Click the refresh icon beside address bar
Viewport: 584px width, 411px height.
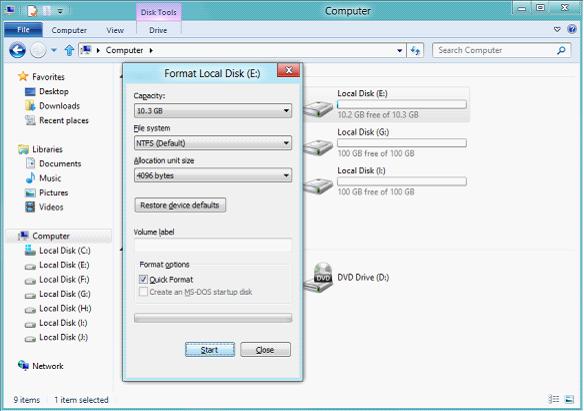coord(415,50)
